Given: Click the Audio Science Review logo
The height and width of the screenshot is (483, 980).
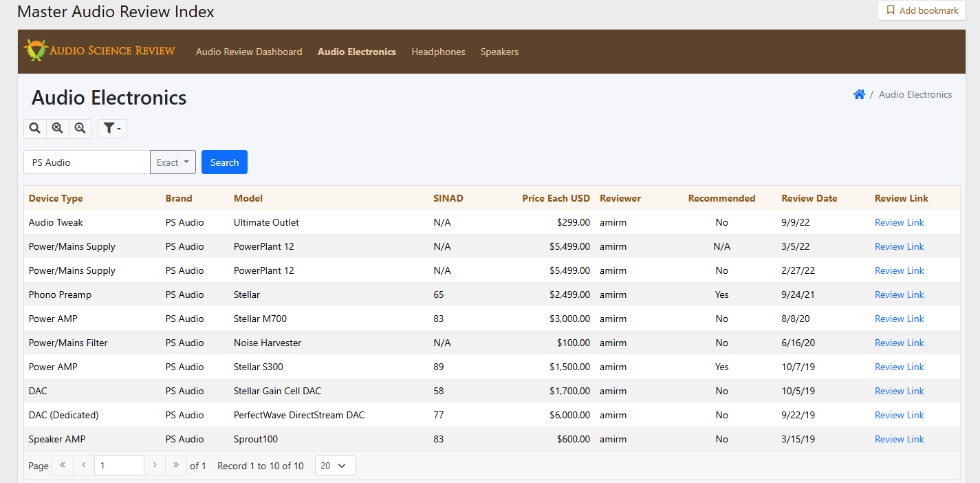Looking at the screenshot, I should tap(99, 50).
